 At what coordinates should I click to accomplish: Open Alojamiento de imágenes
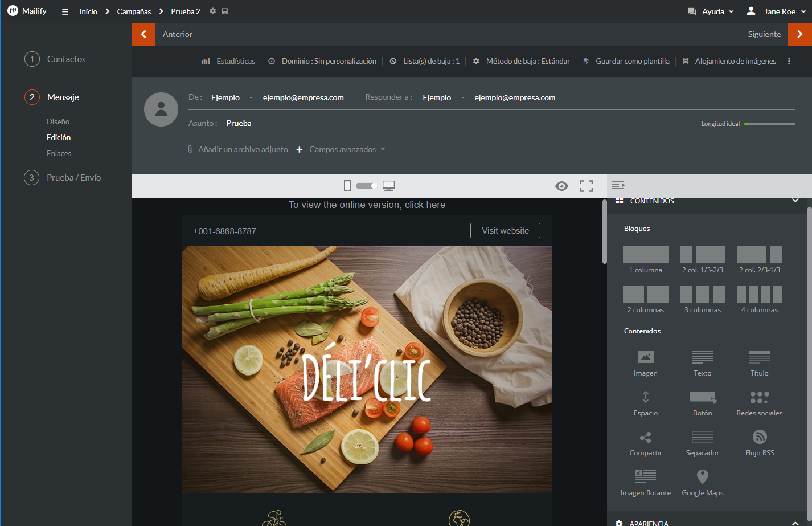coord(729,61)
